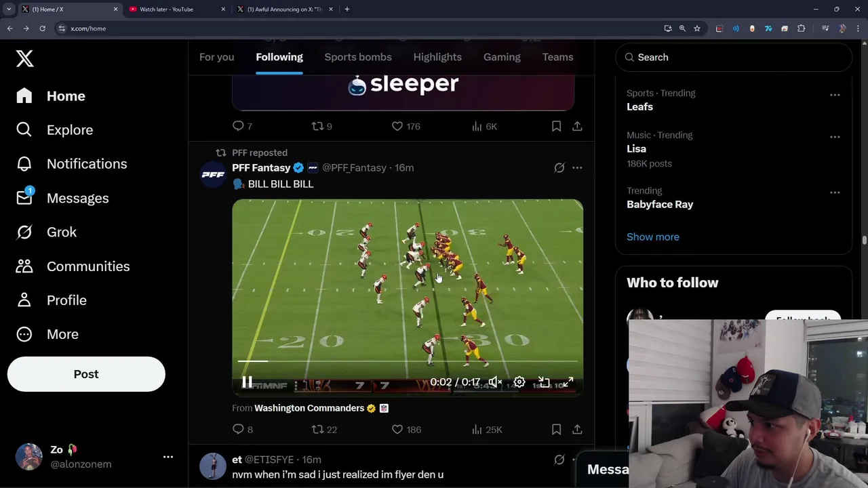
Task: Toggle picture-in-picture for the video
Action: tap(544, 382)
